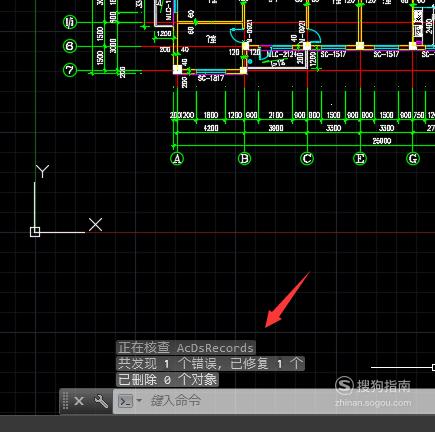Select the 已删除 0 个对象 history line
The image size is (435, 432).
167,379
